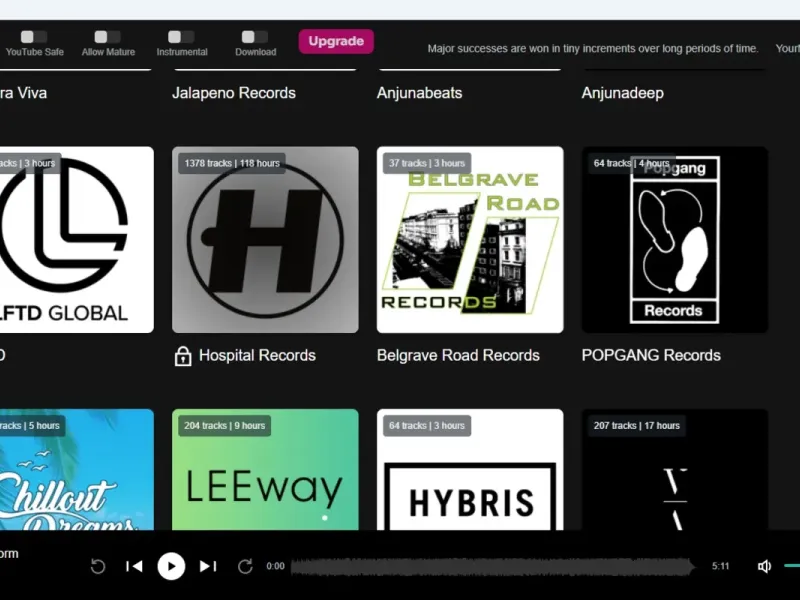The image size is (800, 600).
Task: Open the Jalapeno Records label
Action: (x=234, y=93)
